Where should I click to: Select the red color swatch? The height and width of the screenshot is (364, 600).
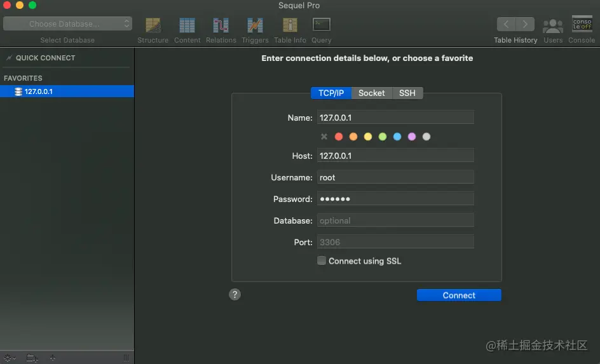(339, 137)
